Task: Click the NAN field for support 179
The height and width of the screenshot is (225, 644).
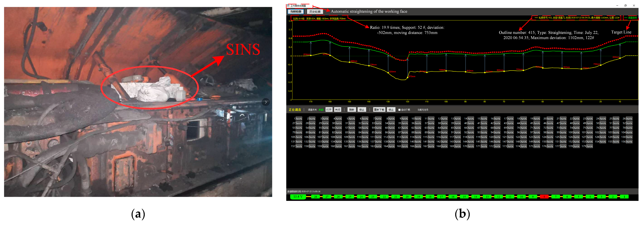Action: pyautogui.click(x=589, y=146)
